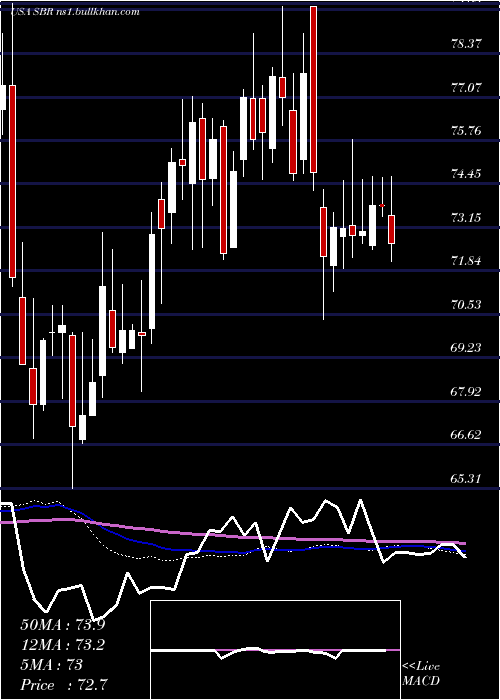Click the 65.31 price axis label
Viewport: 500px width, 700px height.
pyautogui.click(x=467, y=479)
